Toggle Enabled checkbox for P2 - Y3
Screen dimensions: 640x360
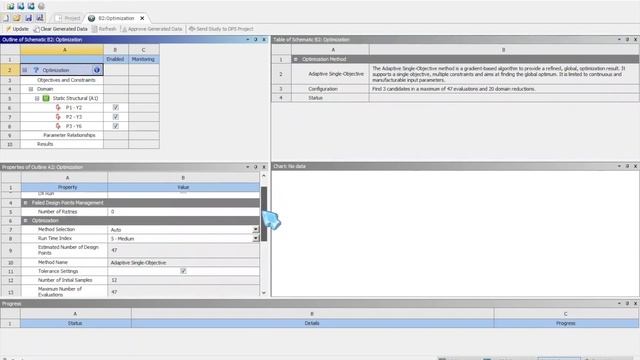[116, 117]
